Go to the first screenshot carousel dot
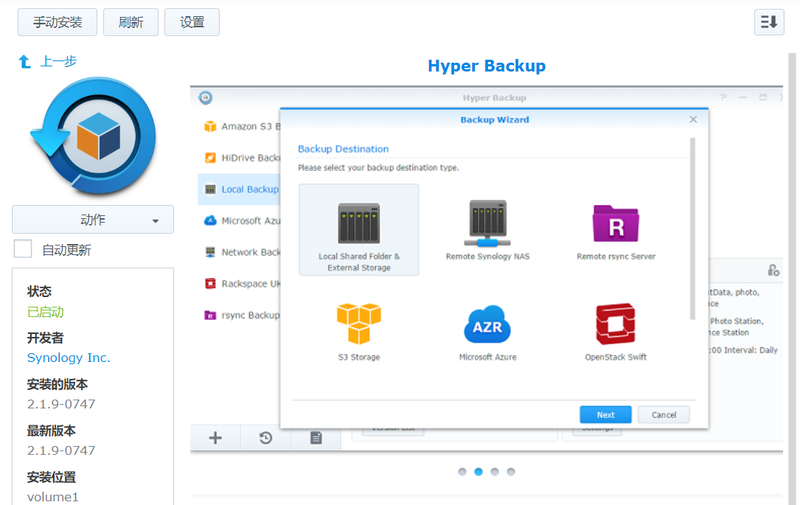 point(462,471)
